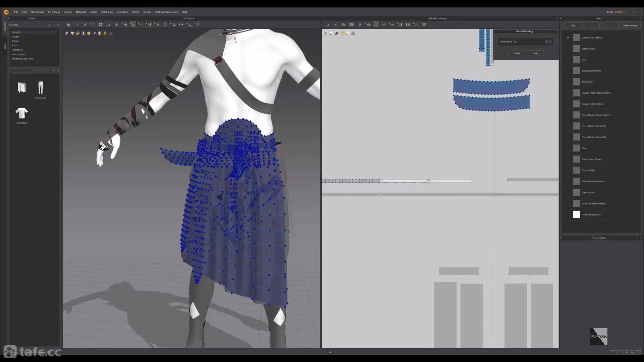This screenshot has width=644, height=362.
Task: Click Clear in Patch Retopology panel
Action: (x=535, y=53)
